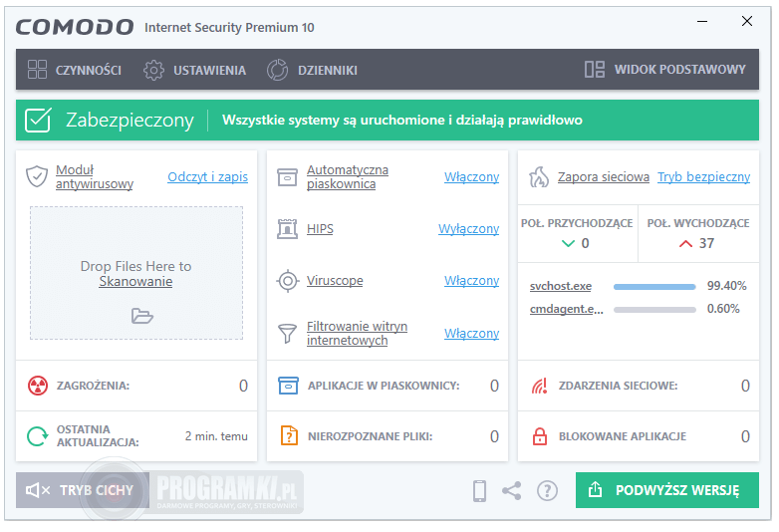Open Filtrowanie witryn internetowych link
Viewport: 779px width, 532px height.
click(357, 334)
